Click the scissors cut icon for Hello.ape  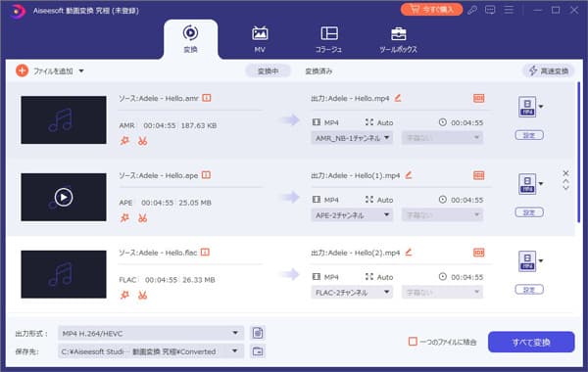pyautogui.click(x=142, y=218)
